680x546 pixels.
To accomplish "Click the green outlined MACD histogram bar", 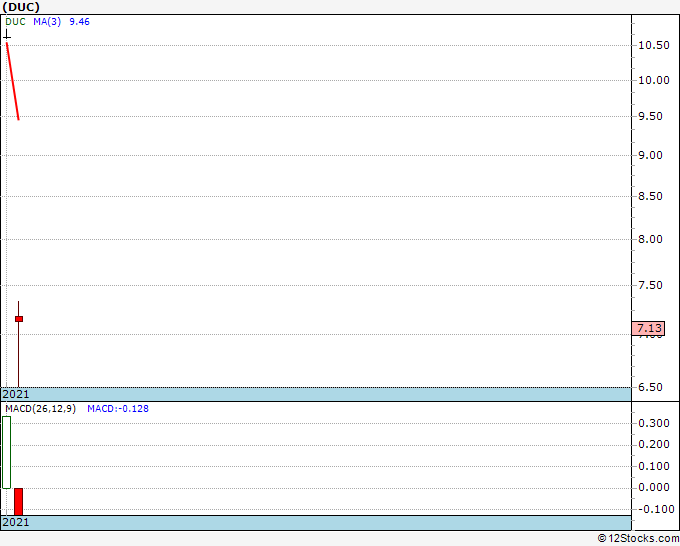I will (x=7, y=452).
